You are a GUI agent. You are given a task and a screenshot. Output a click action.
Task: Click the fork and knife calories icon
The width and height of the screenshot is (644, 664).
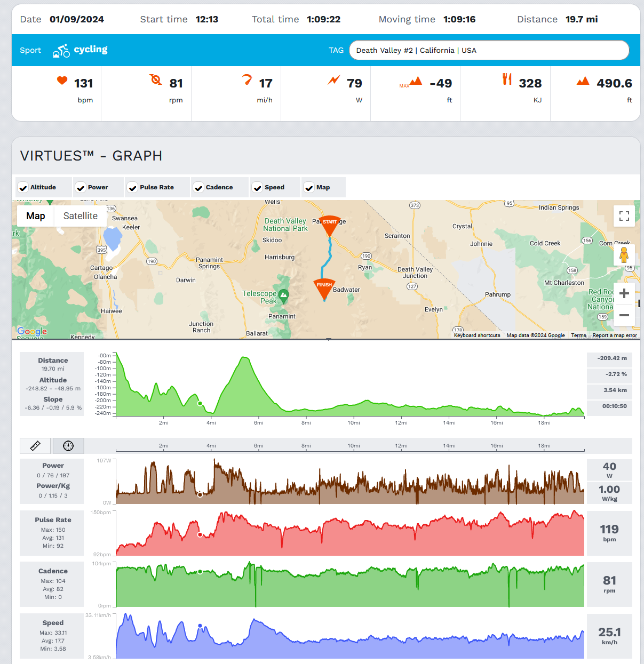click(x=507, y=79)
